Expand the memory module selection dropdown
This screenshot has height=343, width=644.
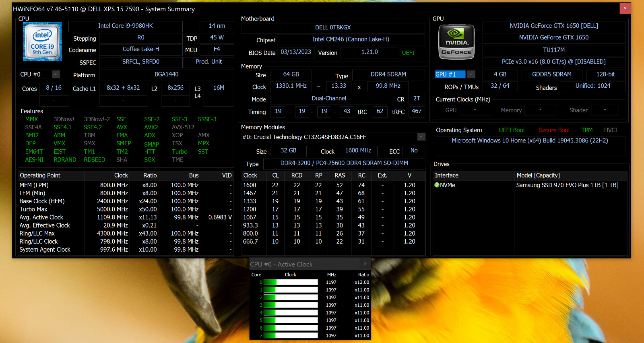[421, 137]
